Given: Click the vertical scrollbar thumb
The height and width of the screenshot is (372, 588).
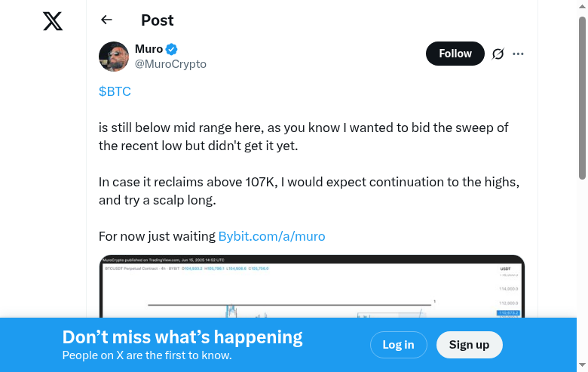Looking at the screenshot, I should point(582,98).
